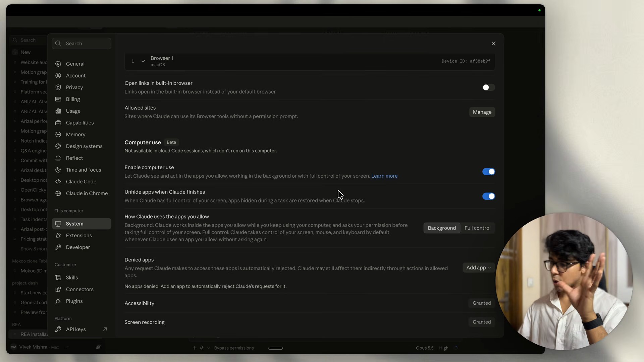Toggle Unhide apps when Claude finishes
The image size is (644, 362).
(x=488, y=196)
